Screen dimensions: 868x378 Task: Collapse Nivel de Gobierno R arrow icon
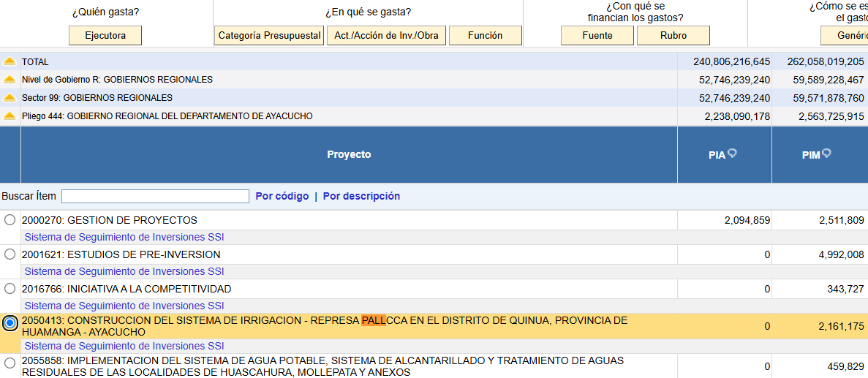pyautogui.click(x=10, y=80)
